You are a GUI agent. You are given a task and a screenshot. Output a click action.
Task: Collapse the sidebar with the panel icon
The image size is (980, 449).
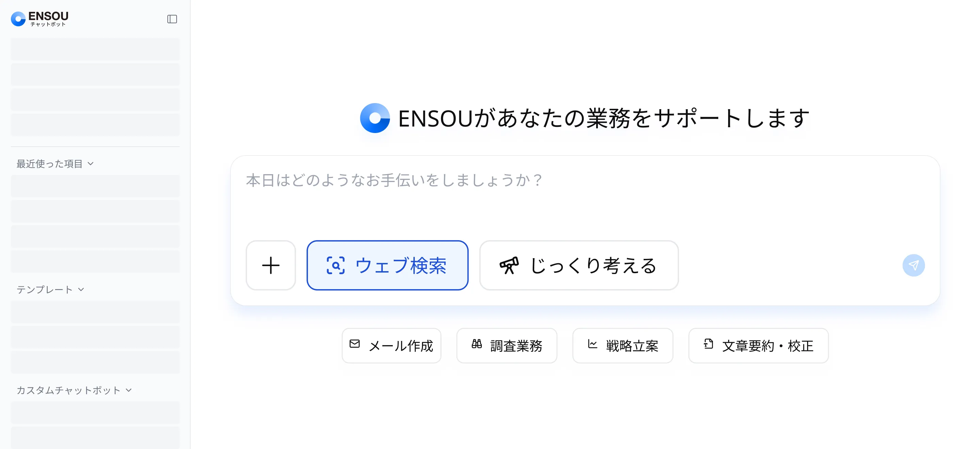pyautogui.click(x=172, y=19)
